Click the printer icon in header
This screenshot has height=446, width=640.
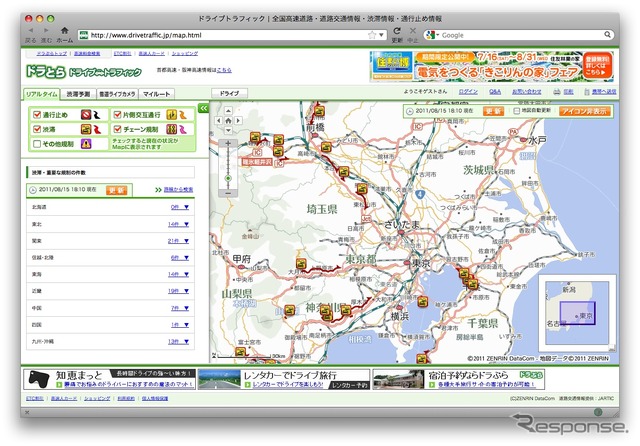557,92
